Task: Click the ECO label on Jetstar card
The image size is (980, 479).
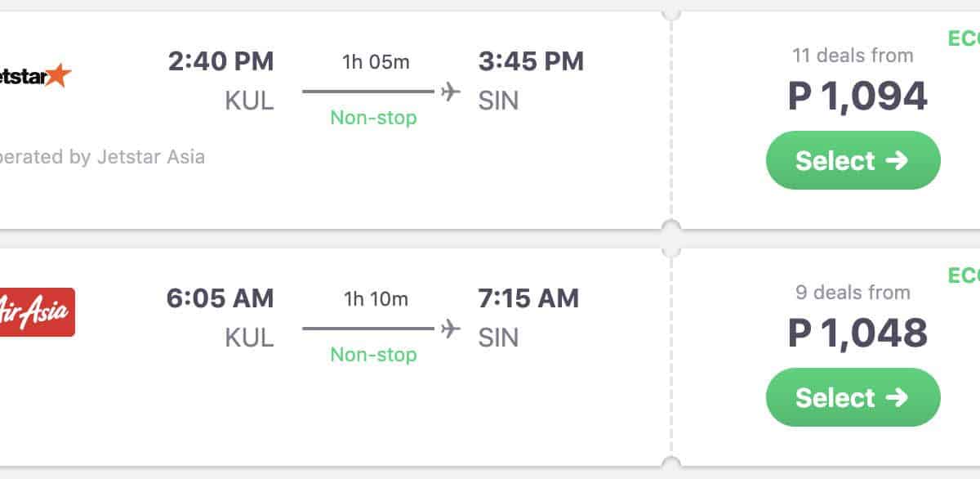Action: 964,38
